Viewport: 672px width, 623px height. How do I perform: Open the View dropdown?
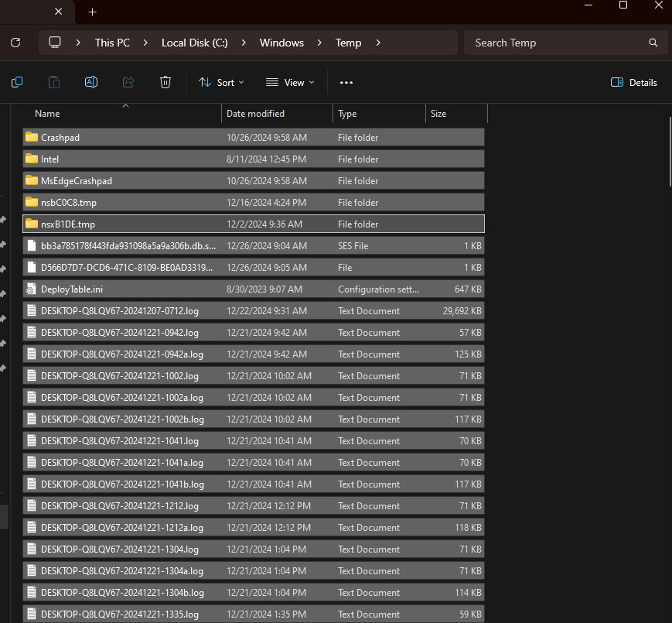pyautogui.click(x=290, y=82)
